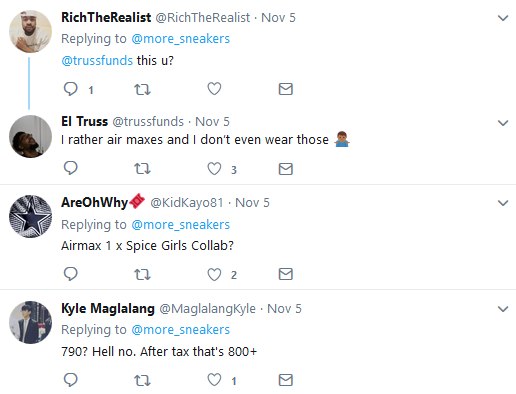The image size is (516, 394).
Task: View AreOhWhy's star profile picture
Action: click(x=30, y=216)
